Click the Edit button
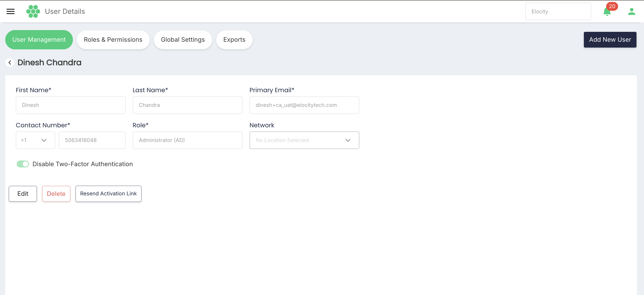The image size is (644, 295). point(23,194)
